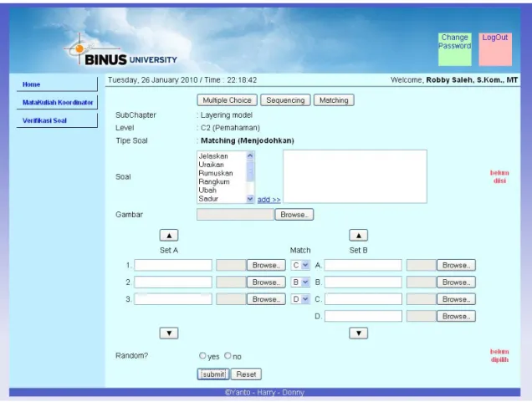Click the down arrow below Set B
The height and width of the screenshot is (402, 532).
(x=358, y=333)
